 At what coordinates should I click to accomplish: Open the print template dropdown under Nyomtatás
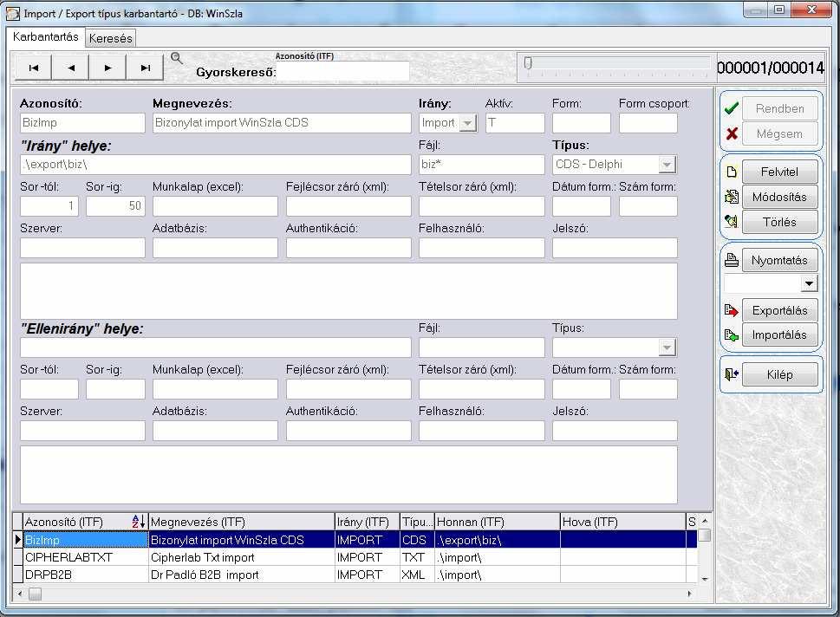click(809, 283)
